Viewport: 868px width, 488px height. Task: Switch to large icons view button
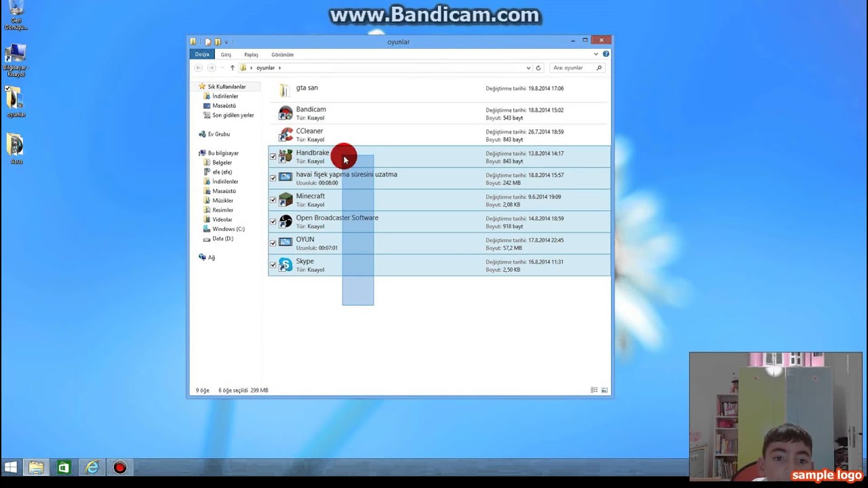(x=604, y=390)
